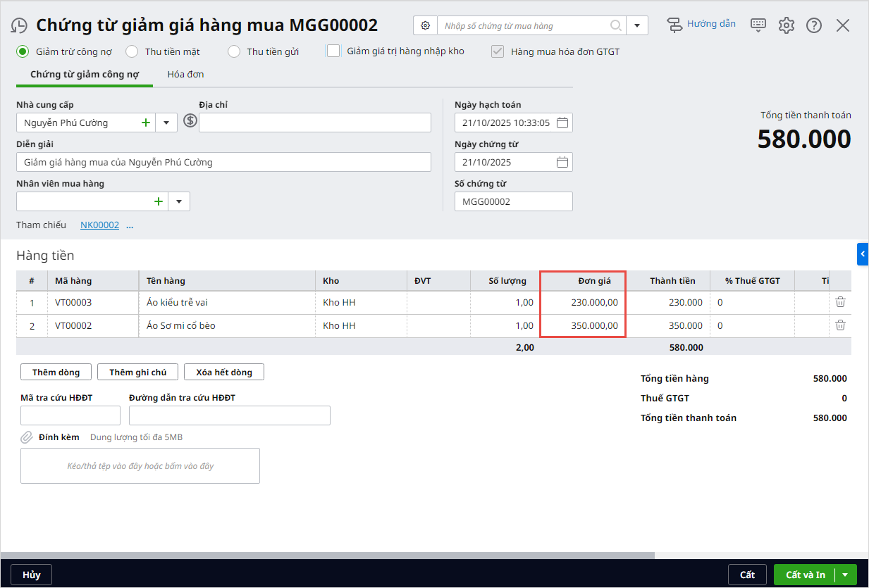869x588 pixels.
Task: Click green plus to add supplier
Action: (x=146, y=123)
